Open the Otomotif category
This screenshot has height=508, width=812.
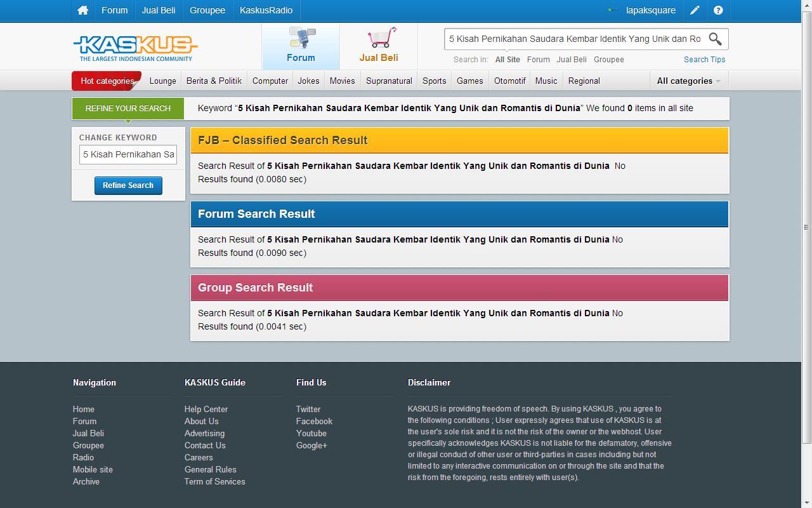click(509, 81)
